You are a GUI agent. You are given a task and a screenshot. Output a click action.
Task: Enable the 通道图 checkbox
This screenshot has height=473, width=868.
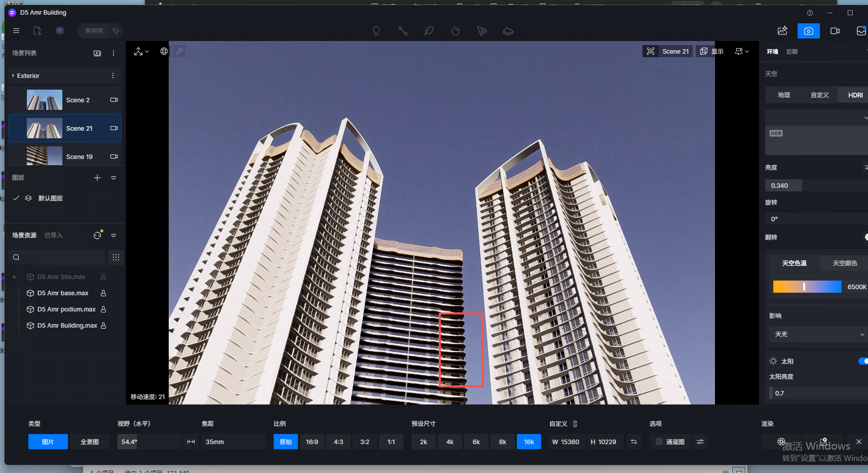click(659, 442)
